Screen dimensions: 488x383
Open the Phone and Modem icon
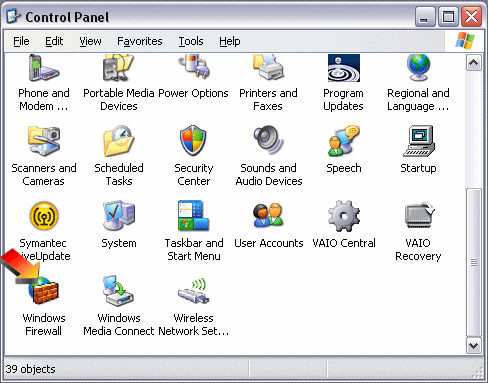click(x=44, y=68)
